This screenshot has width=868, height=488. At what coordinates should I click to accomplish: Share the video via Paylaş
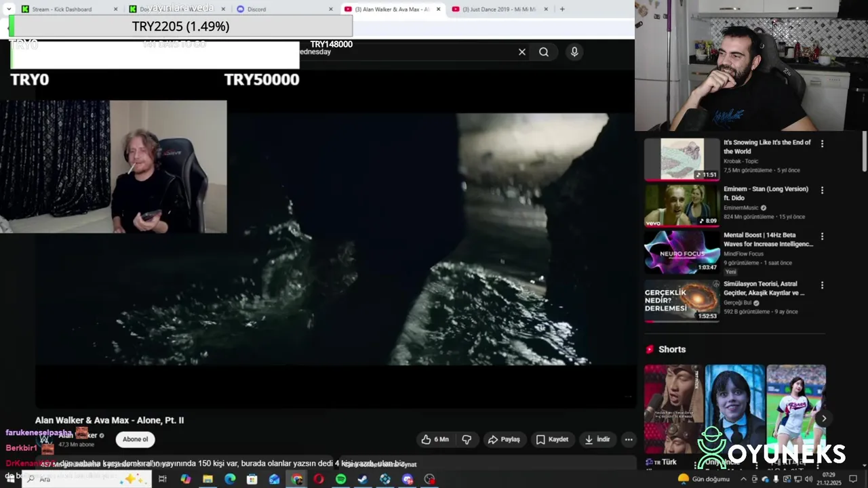coord(504,439)
